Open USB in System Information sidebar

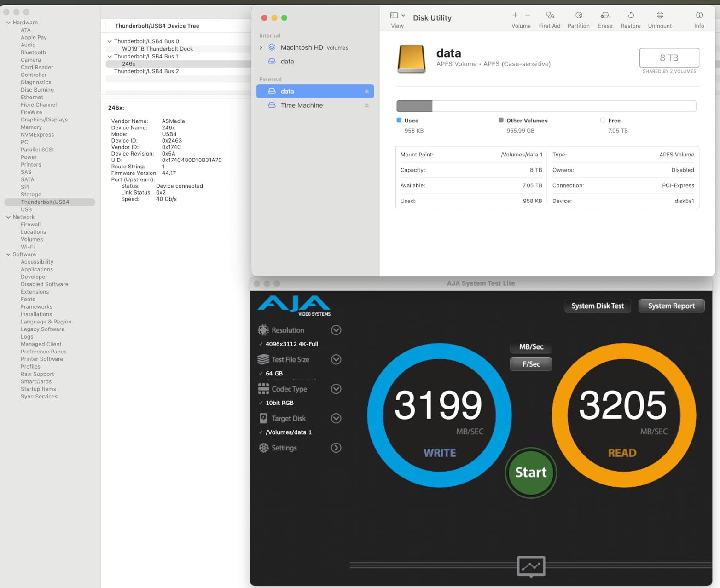pyautogui.click(x=26, y=209)
